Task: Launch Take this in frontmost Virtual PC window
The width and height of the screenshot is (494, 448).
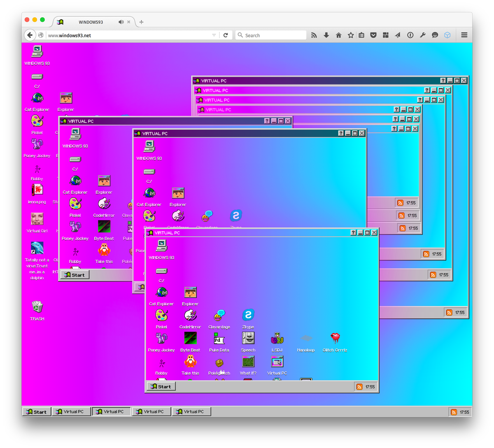Action: [190, 362]
